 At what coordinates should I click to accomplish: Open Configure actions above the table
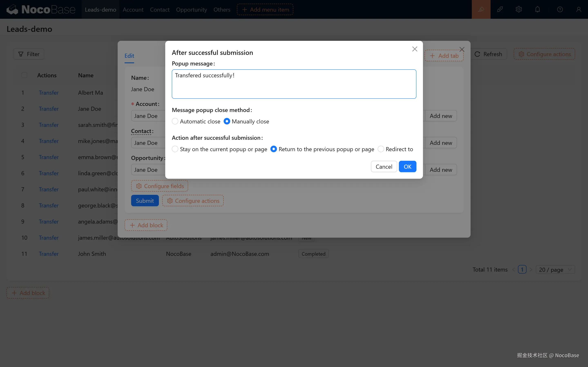pos(544,54)
